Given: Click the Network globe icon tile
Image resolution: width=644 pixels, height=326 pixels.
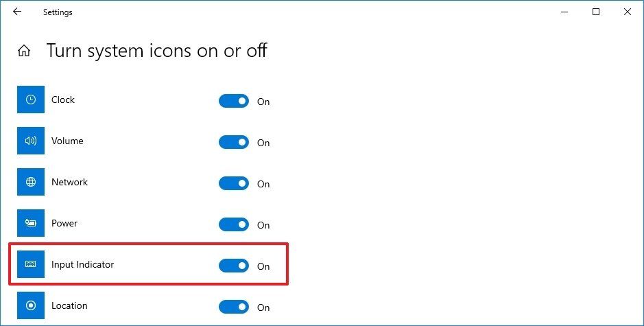Looking at the screenshot, I should coord(31,182).
